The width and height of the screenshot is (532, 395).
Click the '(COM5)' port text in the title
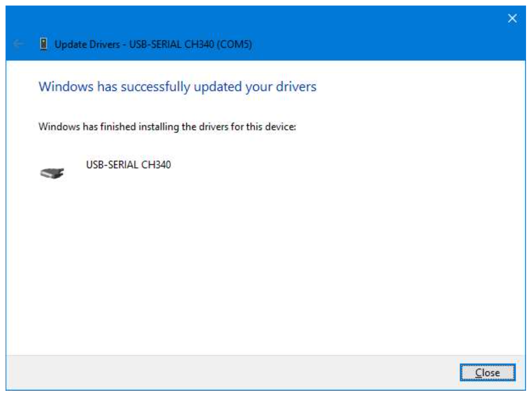click(x=234, y=44)
